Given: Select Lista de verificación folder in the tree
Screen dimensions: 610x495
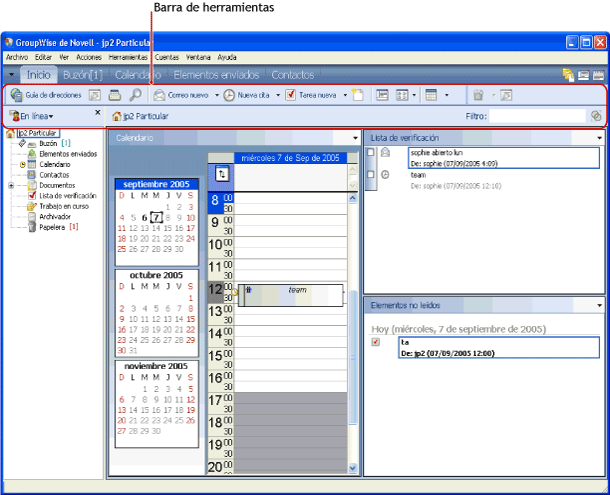Looking at the screenshot, I should [x=67, y=196].
